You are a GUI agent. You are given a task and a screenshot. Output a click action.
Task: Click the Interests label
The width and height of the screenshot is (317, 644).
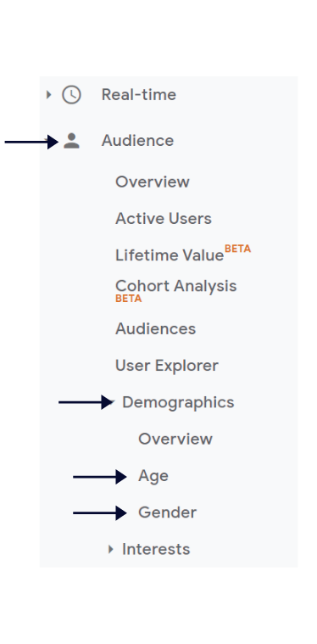[156, 549]
